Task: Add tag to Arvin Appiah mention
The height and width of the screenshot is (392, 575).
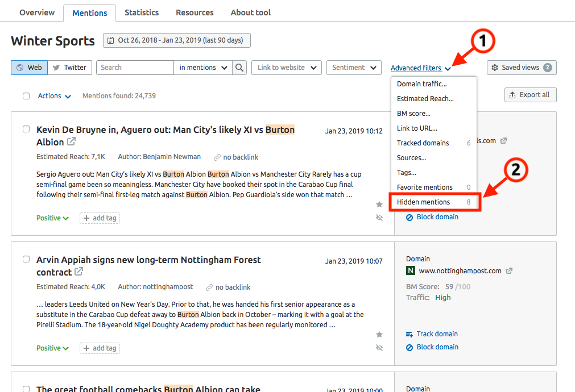Action: coord(100,348)
